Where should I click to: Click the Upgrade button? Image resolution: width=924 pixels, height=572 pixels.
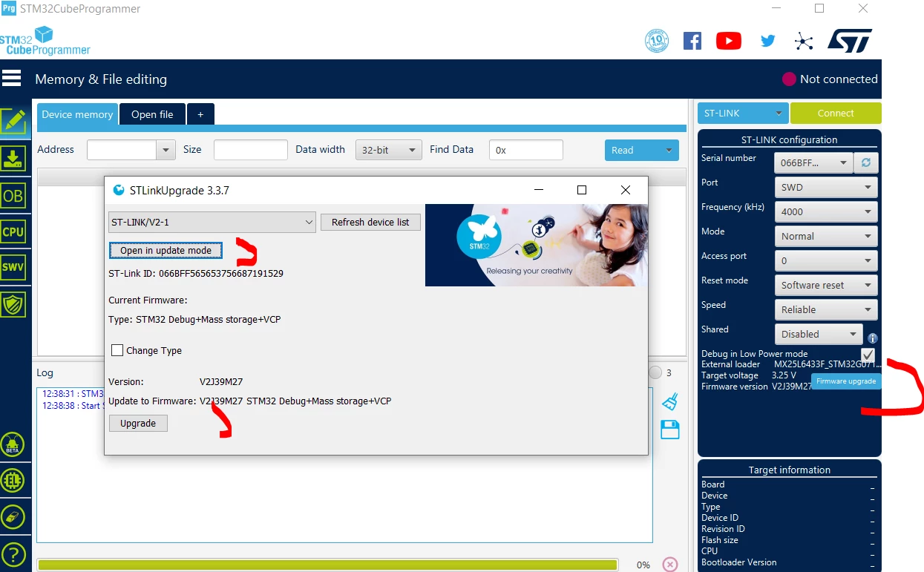[x=138, y=423]
